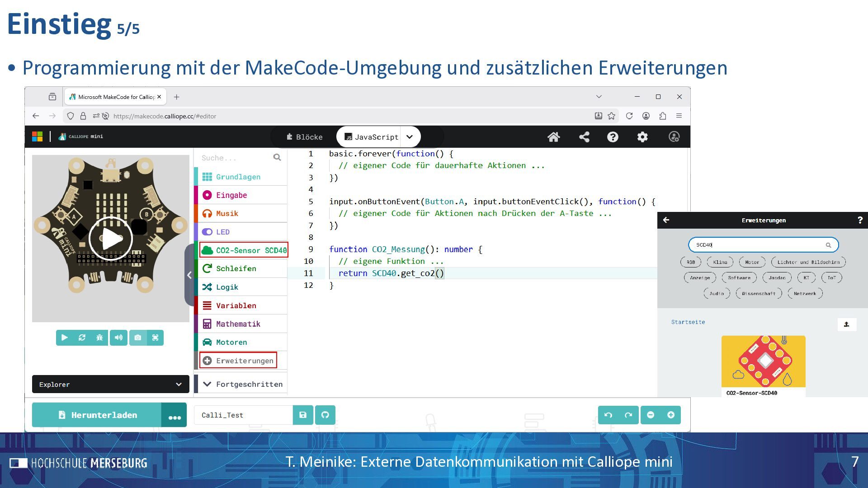The height and width of the screenshot is (488, 868).
Task: Expand the Fortgeschritten category
Action: tap(243, 384)
